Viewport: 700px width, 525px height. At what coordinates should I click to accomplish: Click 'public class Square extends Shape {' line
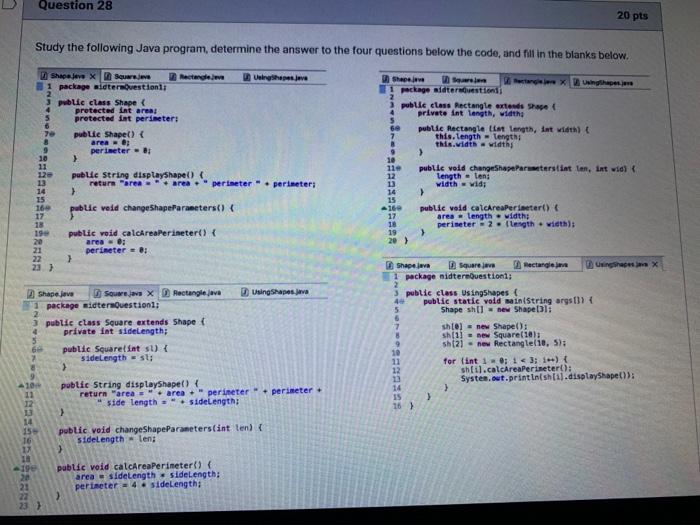coord(125,322)
